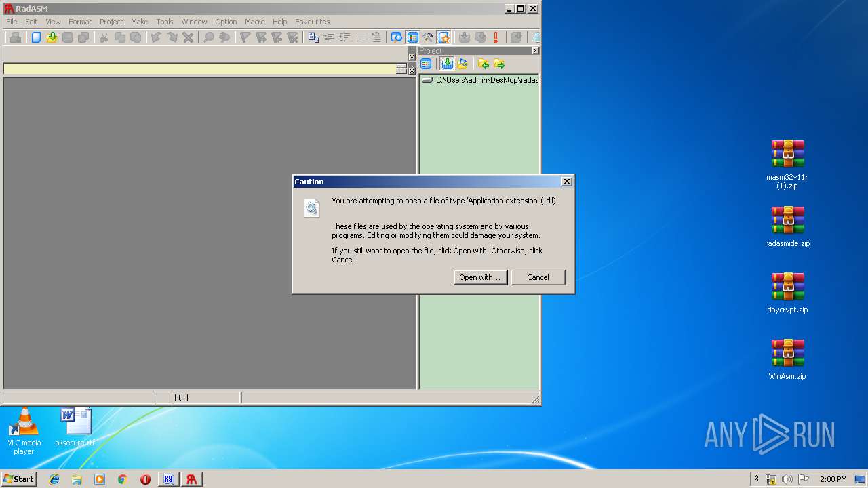
Task: Toggle the Project panel toolbar button
Action: 412,37
